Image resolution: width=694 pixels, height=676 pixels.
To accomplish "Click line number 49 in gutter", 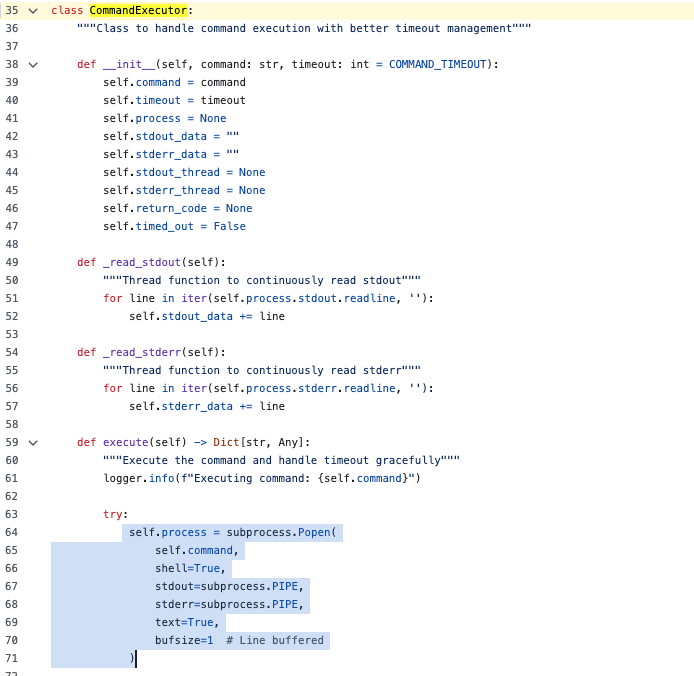I will (12, 262).
